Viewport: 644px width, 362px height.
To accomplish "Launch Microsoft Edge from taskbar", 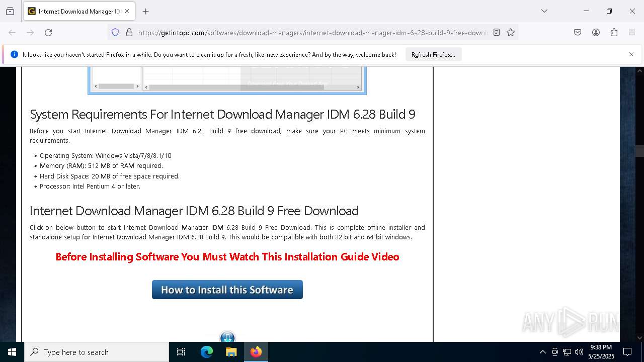I will [x=207, y=352].
